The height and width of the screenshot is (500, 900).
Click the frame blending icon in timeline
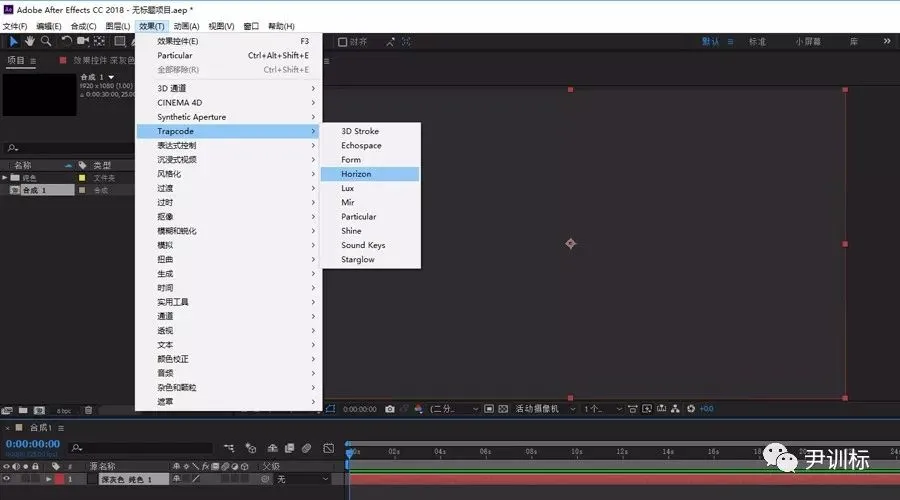[x=289, y=448]
